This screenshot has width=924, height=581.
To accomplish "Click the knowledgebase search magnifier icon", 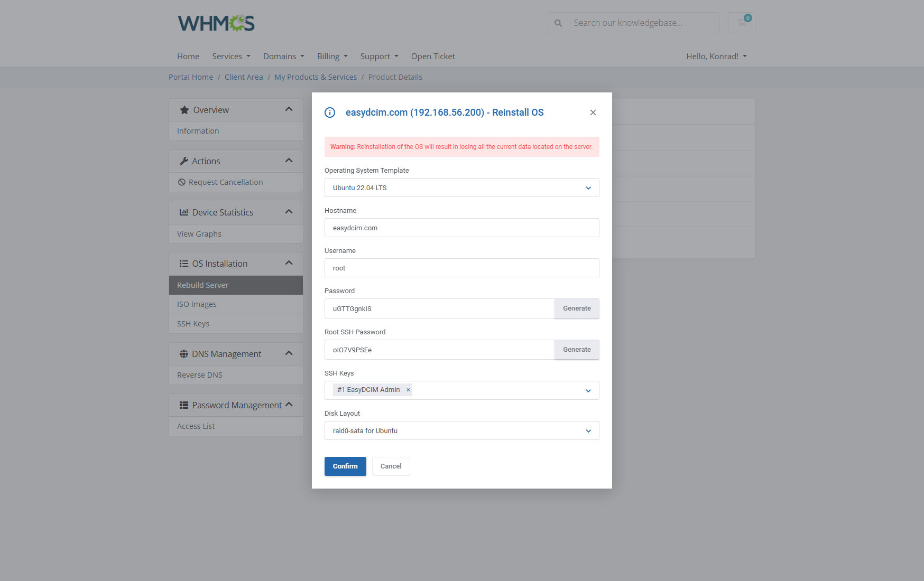I will tap(558, 23).
